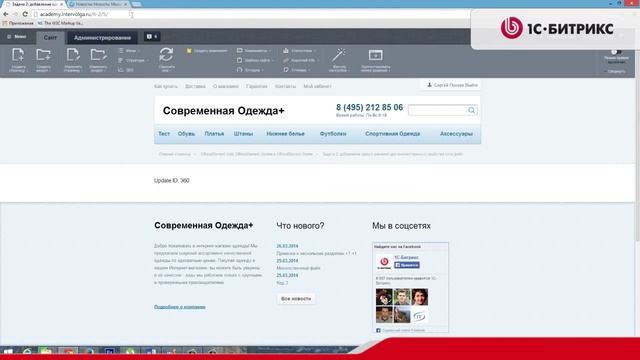The image size is (640, 360).
Task: Expand the Debug dropdown in toolbar
Action: [x=250, y=70]
